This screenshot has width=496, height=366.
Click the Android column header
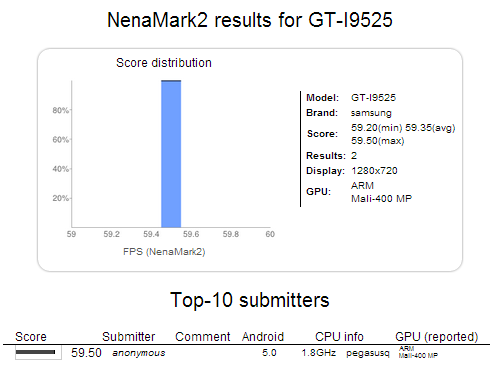263,337
